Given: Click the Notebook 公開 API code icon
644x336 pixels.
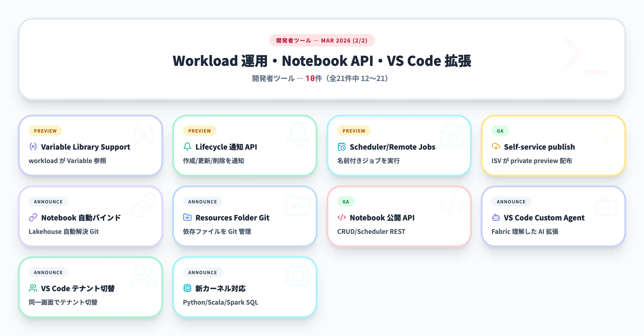Looking at the screenshot, I should (x=341, y=217).
